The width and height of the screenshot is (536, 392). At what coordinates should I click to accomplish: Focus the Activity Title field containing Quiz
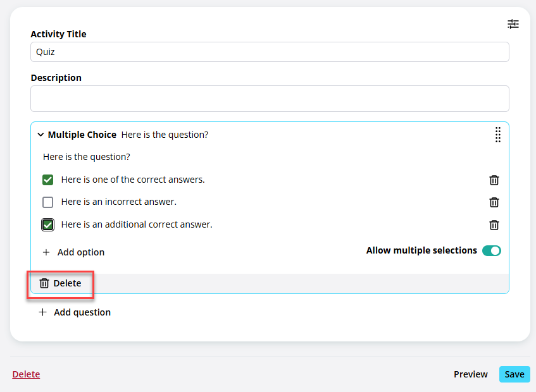(270, 52)
